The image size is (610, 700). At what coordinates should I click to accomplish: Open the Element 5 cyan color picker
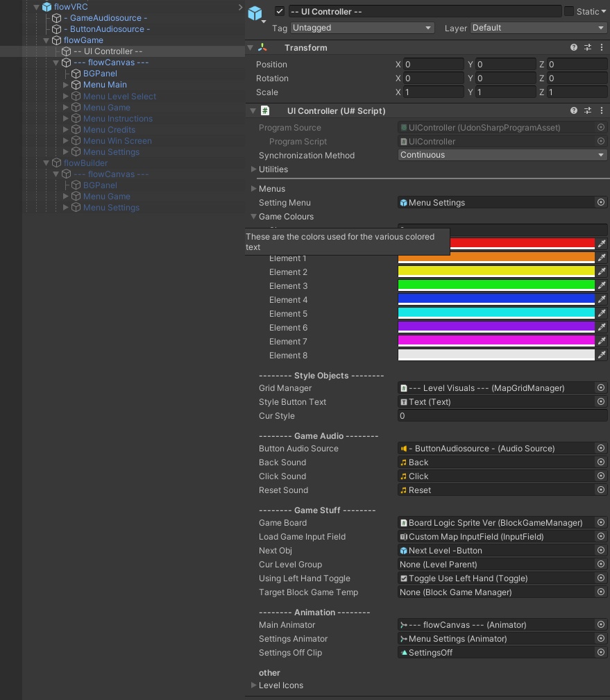pos(496,313)
